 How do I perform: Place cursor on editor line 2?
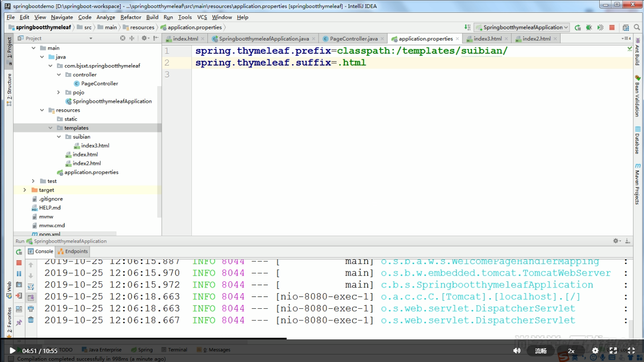coord(412,63)
